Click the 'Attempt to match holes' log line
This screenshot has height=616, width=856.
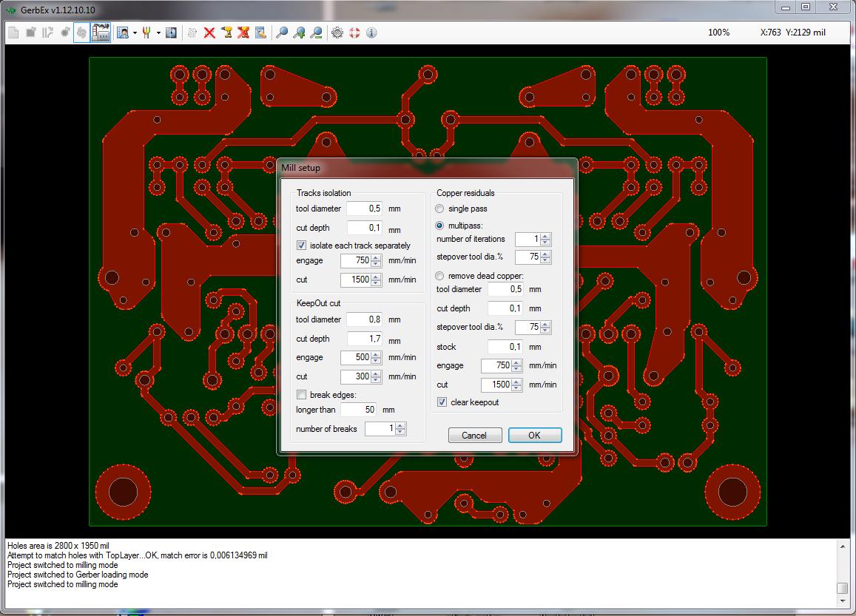pos(138,555)
